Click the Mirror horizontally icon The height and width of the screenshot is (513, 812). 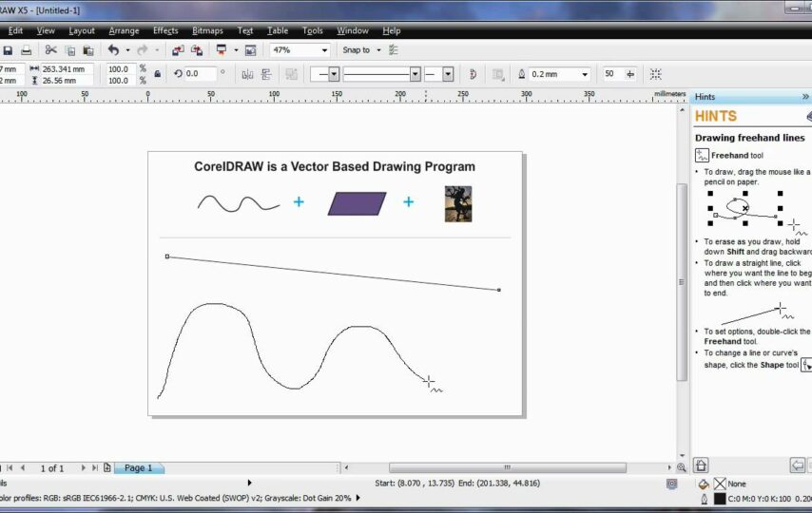pyautogui.click(x=247, y=74)
